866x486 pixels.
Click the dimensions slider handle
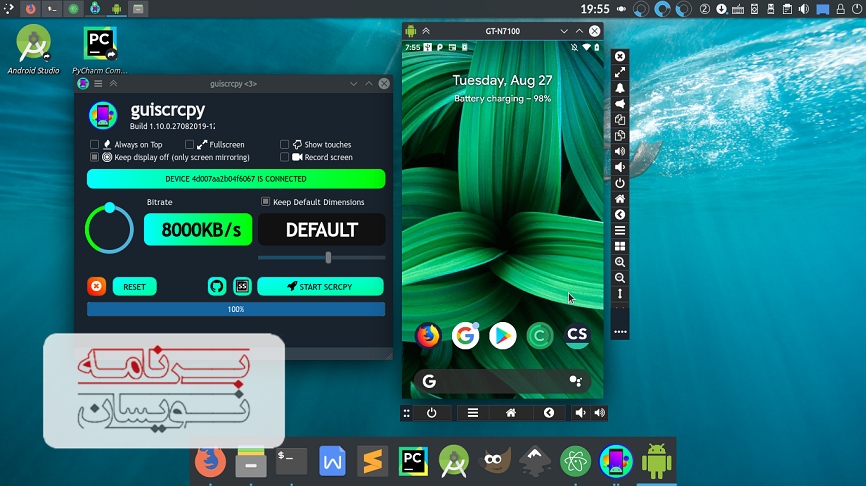pyautogui.click(x=328, y=257)
